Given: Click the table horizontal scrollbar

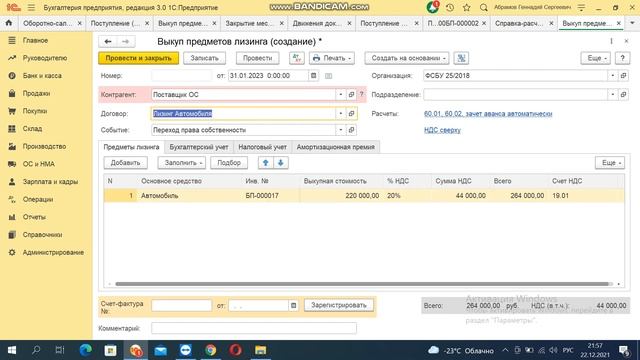Looking at the screenshot, I should 362,284.
